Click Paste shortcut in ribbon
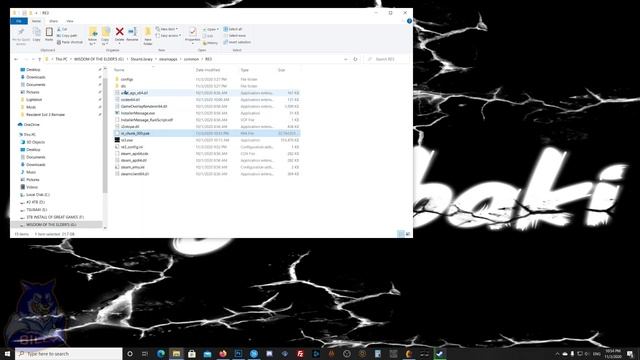Image resolution: width=640 pixels, height=360 pixels. pyautogui.click(x=70, y=42)
